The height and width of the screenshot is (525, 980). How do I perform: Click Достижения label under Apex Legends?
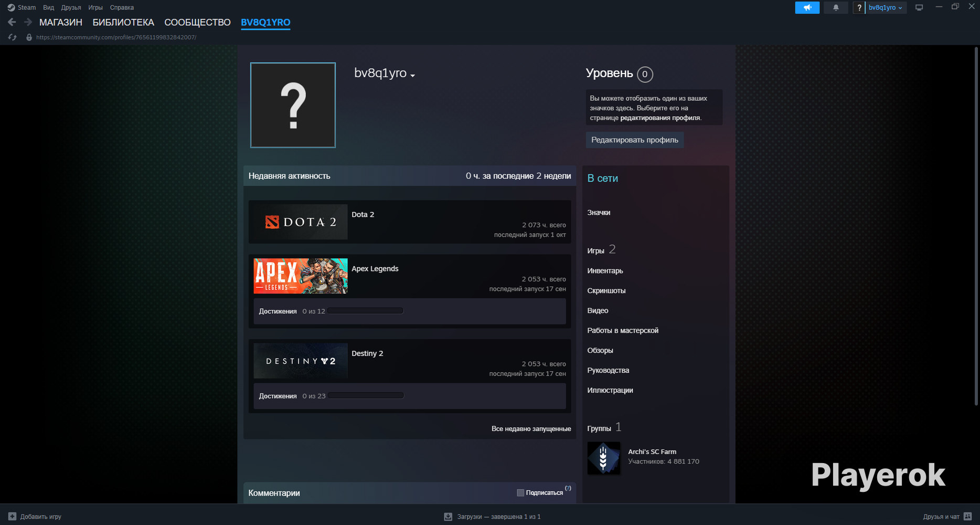278,311
